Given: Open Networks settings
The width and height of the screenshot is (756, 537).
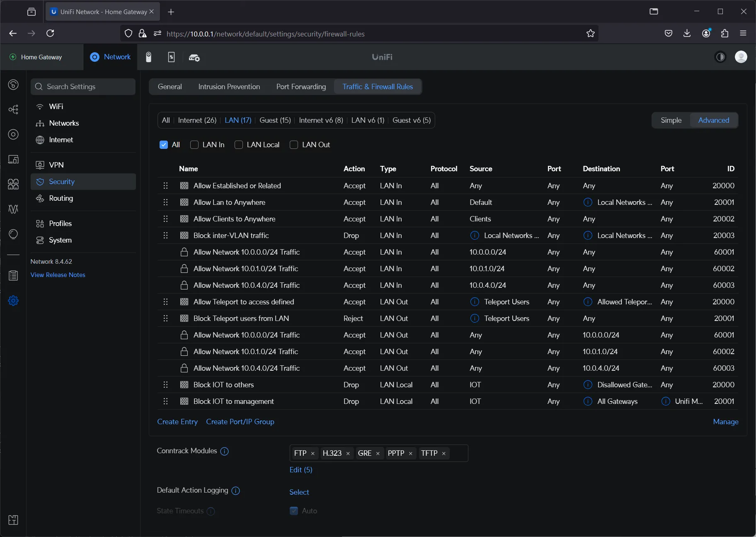Looking at the screenshot, I should (83, 123).
